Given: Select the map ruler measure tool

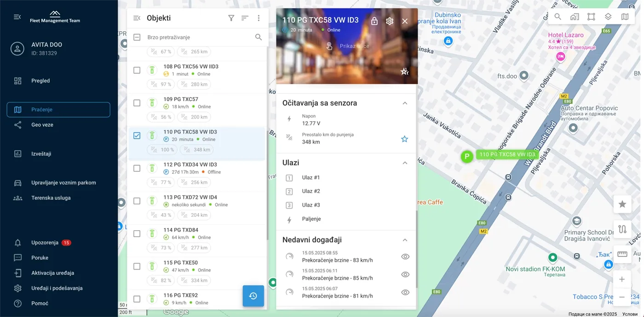Looking at the screenshot, I should pos(622,254).
